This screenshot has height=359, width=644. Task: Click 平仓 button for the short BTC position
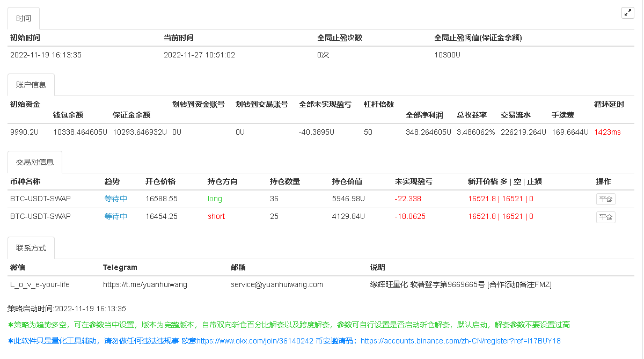[605, 217]
